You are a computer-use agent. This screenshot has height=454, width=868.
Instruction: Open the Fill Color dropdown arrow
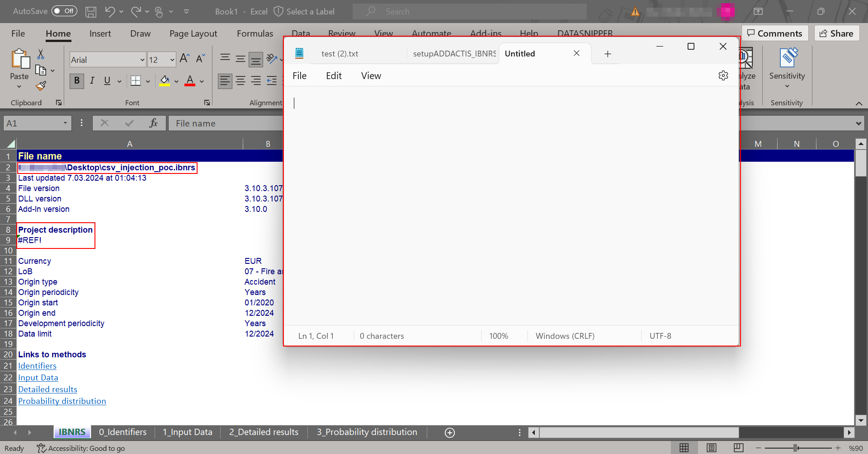[x=176, y=81]
